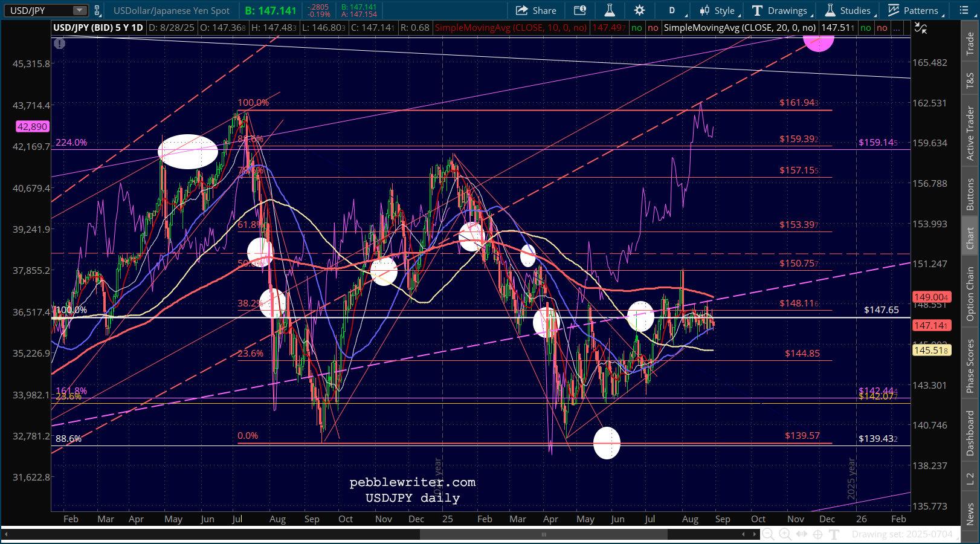Click the SimpleMovingAvg (CLOSE, 10, 0, no) label
Viewport: 980px width, 544px height.
[x=511, y=28]
